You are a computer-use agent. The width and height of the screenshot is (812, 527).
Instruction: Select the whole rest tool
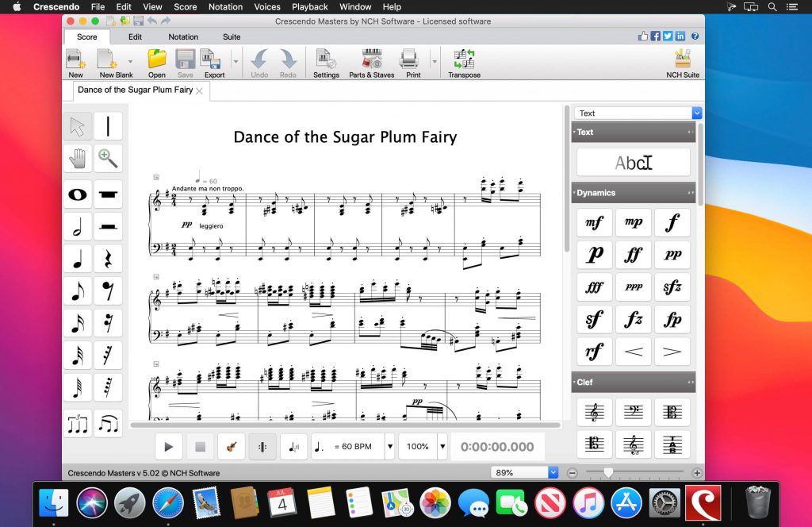tap(108, 194)
